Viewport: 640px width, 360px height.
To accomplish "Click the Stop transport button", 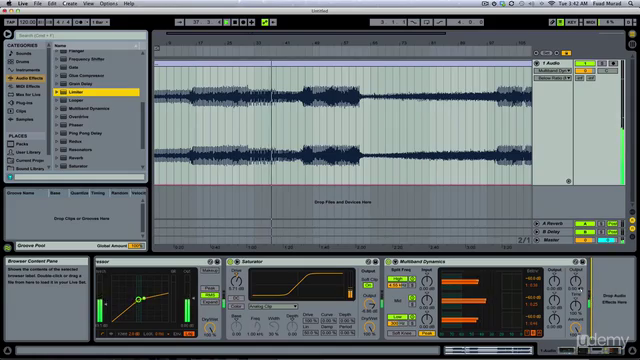I will point(235,22).
